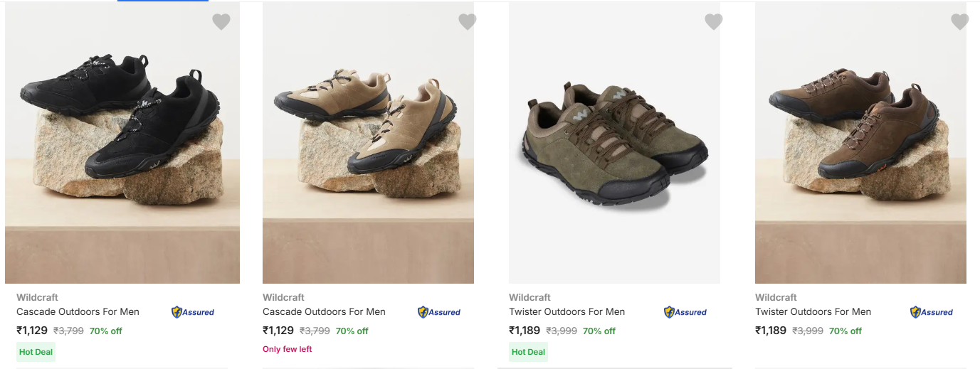Image resolution: width=980 pixels, height=369 pixels.
Task: Click ₹1,189 price of olive Twister shoe
Action: pos(525,331)
